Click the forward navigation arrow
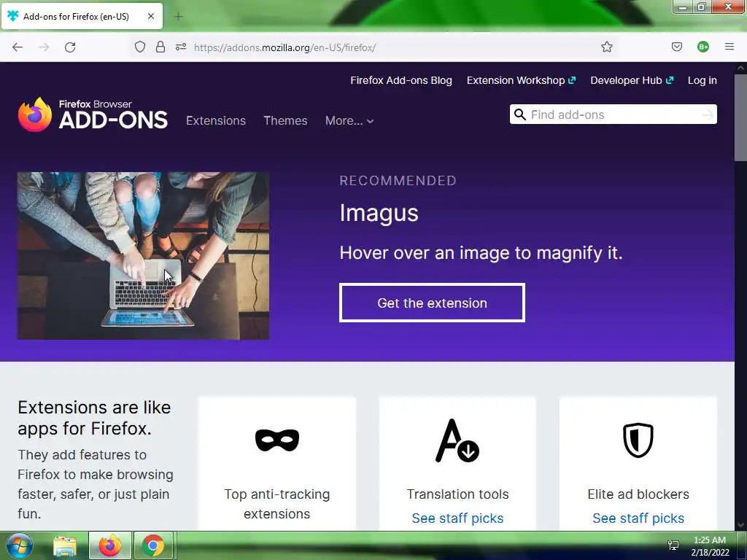Viewport: 747px width, 560px height. 44,47
